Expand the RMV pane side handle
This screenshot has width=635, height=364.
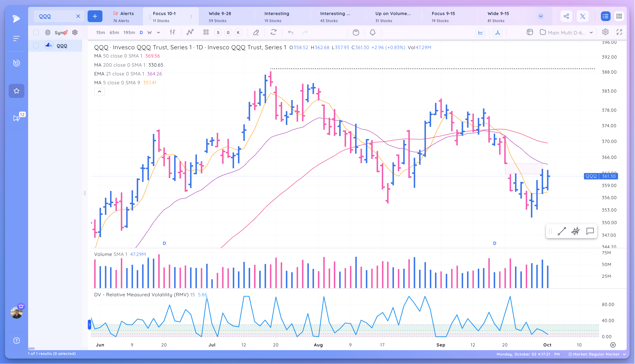pos(89,325)
